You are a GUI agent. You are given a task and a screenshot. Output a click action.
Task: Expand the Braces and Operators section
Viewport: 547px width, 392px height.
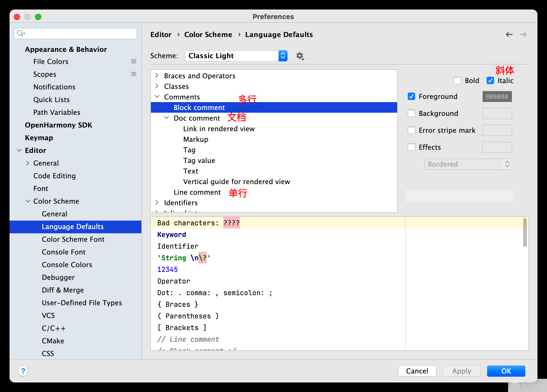pyautogui.click(x=157, y=76)
